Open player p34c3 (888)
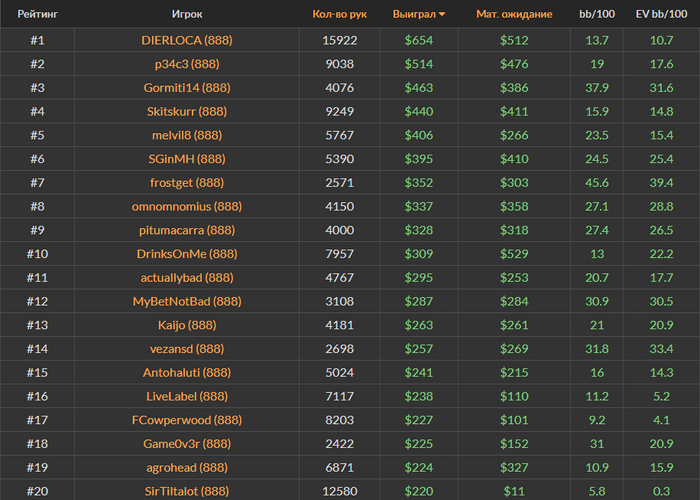The image size is (700, 500). point(187,64)
